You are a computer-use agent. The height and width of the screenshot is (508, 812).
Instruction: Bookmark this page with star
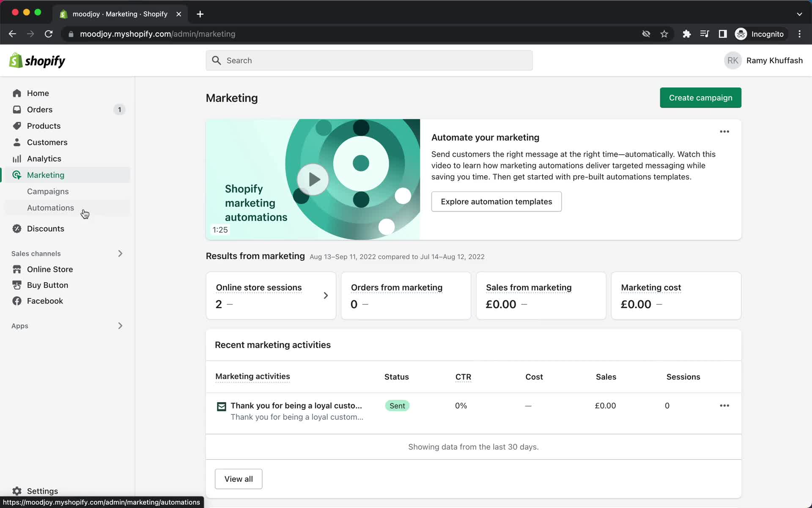click(664, 34)
